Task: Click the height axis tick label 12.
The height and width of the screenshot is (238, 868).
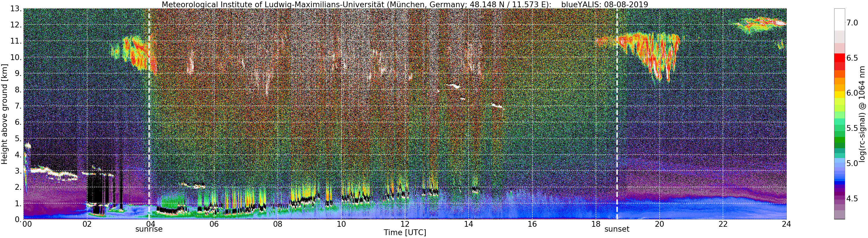Action: pos(16,25)
